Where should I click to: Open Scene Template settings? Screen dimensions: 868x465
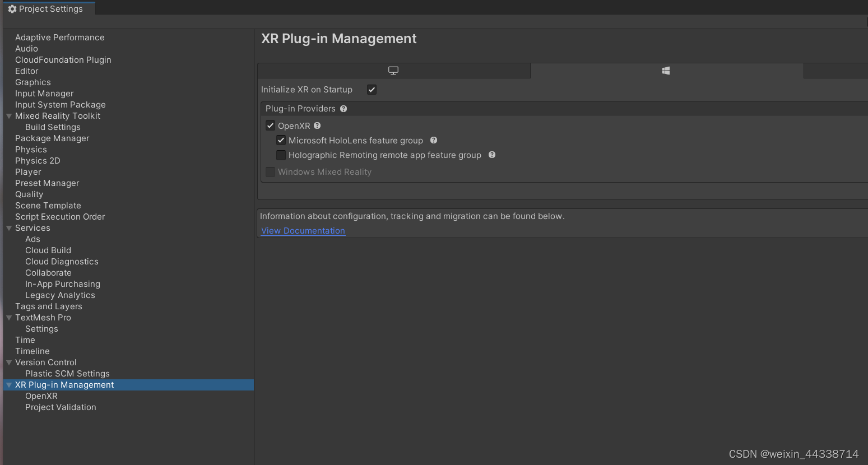coord(48,206)
